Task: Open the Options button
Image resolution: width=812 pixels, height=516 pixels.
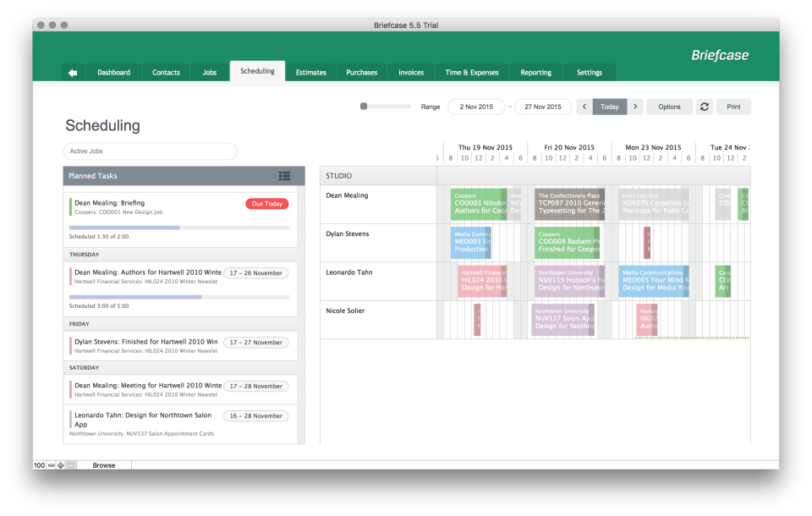Action: click(669, 107)
